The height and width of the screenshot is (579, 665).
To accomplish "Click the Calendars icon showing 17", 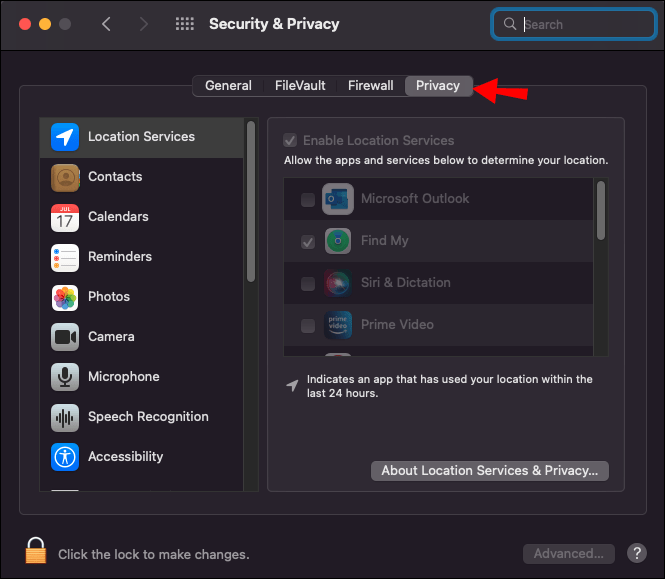I will [x=65, y=218].
